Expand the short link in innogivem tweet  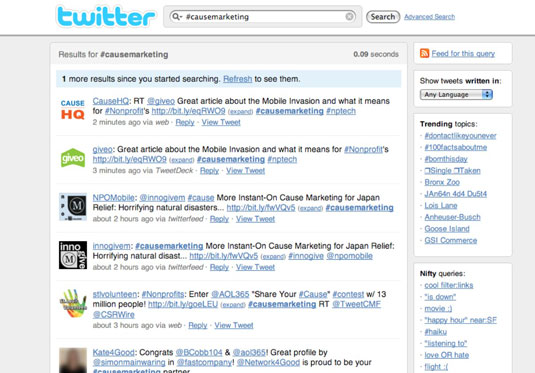pos(273,257)
